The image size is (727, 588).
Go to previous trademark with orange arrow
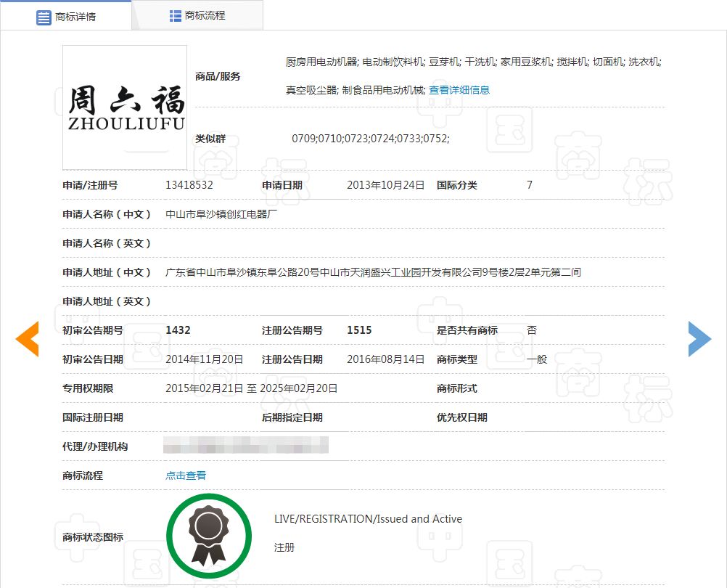pos(28,339)
